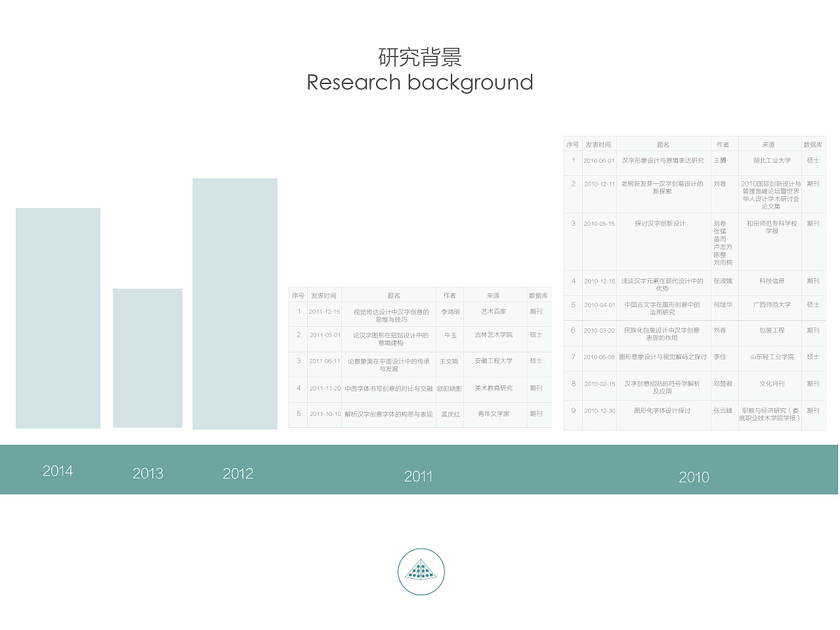Click source 美术教育研究
The height and width of the screenshot is (630, 840).
tap(493, 388)
